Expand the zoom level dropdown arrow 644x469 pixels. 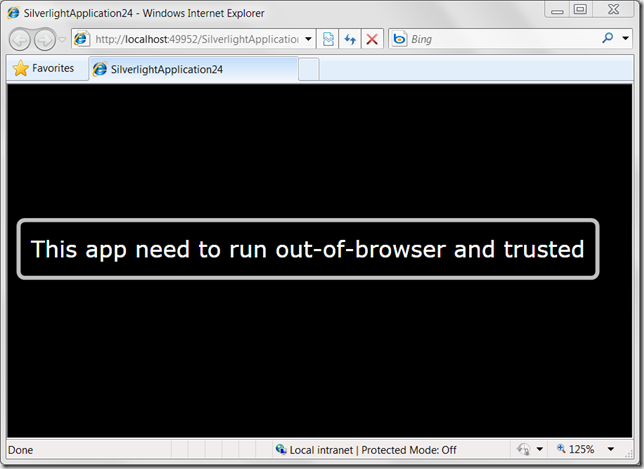[x=611, y=450]
